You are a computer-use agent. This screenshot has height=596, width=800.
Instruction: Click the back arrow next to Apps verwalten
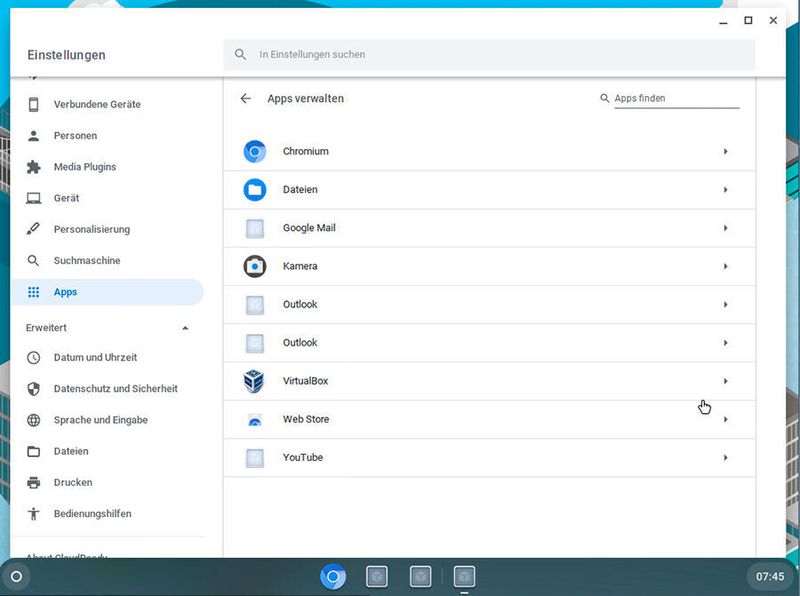[245, 98]
